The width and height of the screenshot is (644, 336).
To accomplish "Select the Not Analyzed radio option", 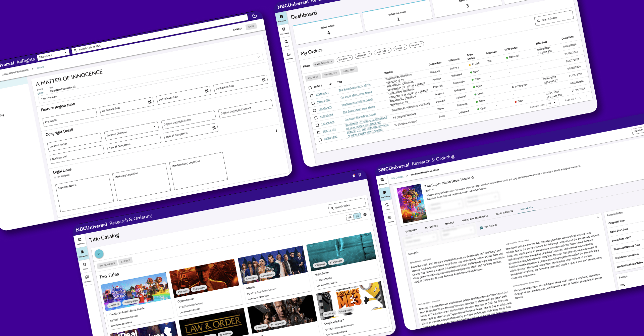I will [x=55, y=177].
